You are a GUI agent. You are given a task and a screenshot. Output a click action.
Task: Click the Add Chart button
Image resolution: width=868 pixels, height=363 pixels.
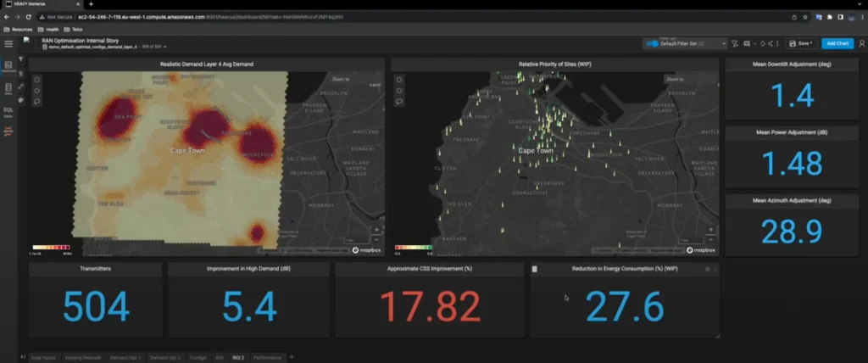pos(837,43)
